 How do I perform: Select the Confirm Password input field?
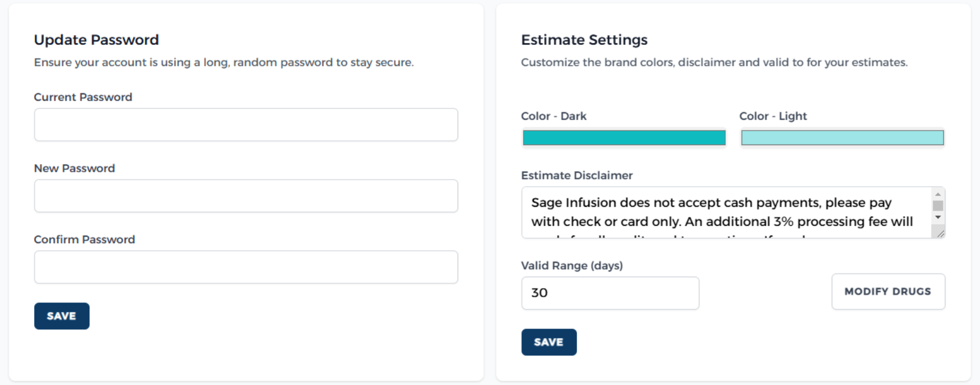(x=246, y=267)
